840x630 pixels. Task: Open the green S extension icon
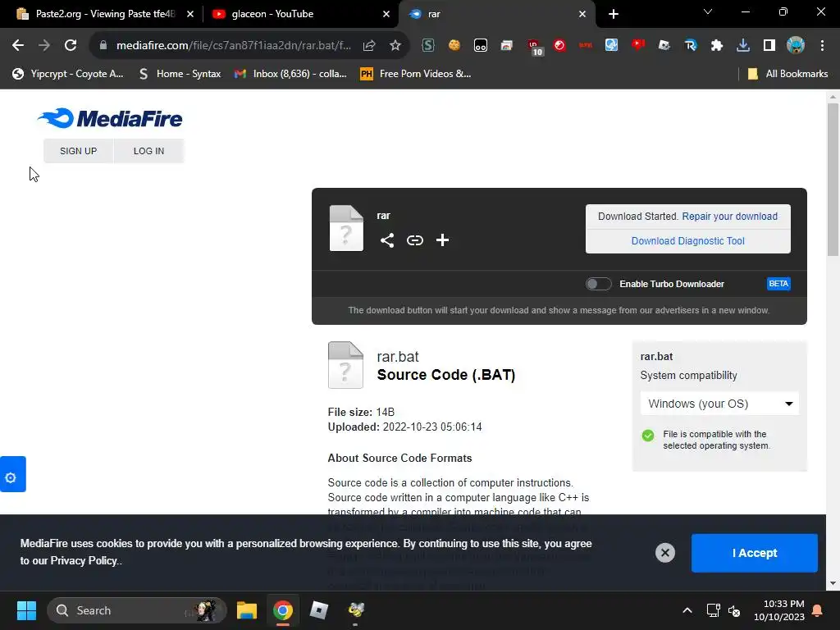428,46
